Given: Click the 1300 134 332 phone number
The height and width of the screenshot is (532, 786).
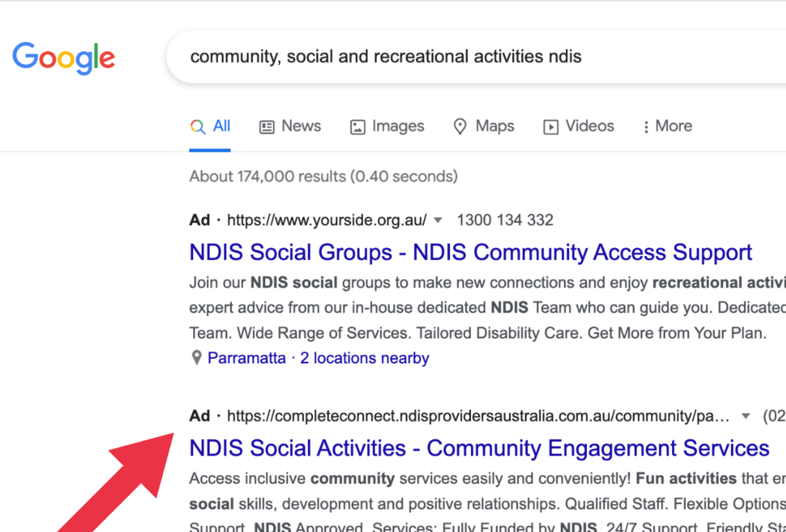Looking at the screenshot, I should coord(505,220).
